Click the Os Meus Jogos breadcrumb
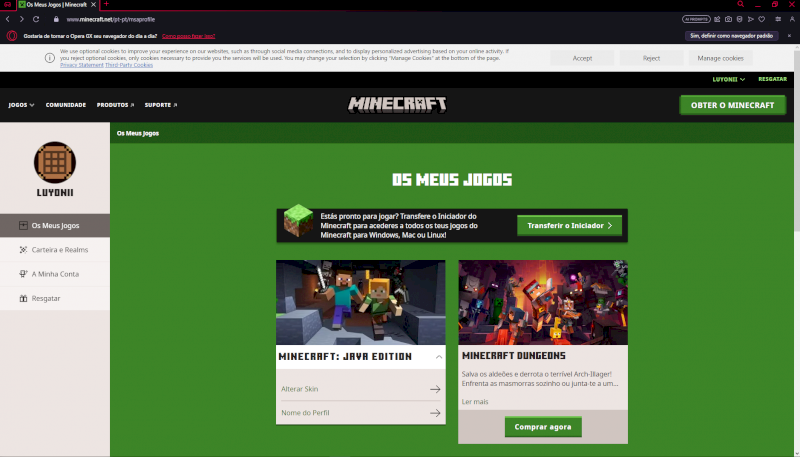 (138, 133)
